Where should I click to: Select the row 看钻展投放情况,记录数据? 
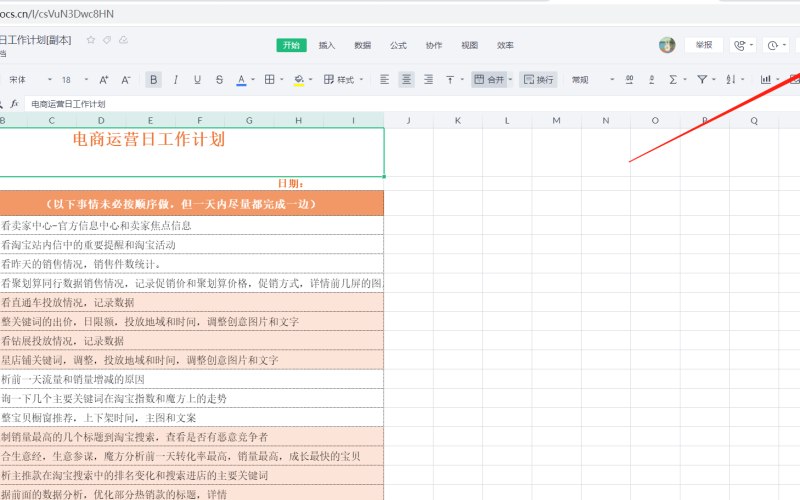coord(192,341)
